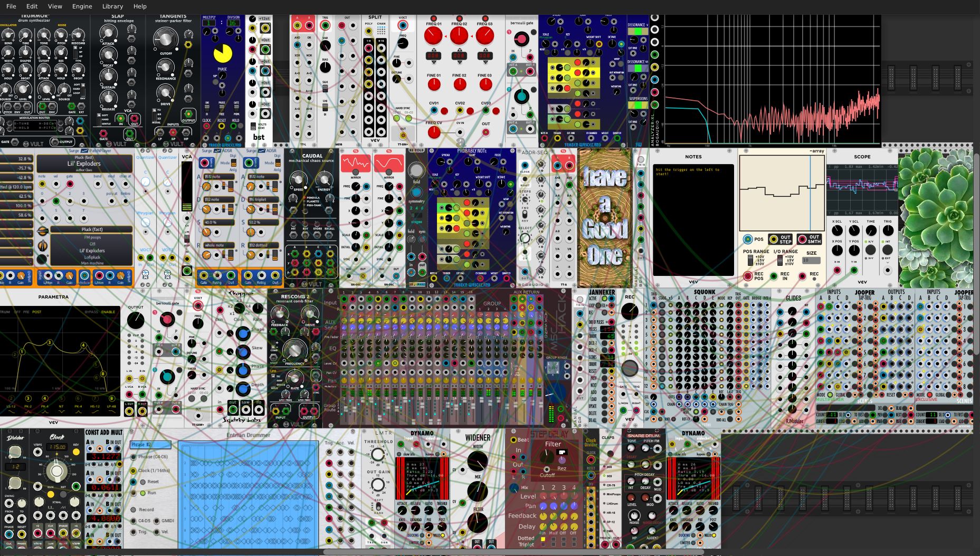This screenshot has height=556, width=980.
Task: Click the THRESHOLD knob on LMTR module
Action: point(378,455)
